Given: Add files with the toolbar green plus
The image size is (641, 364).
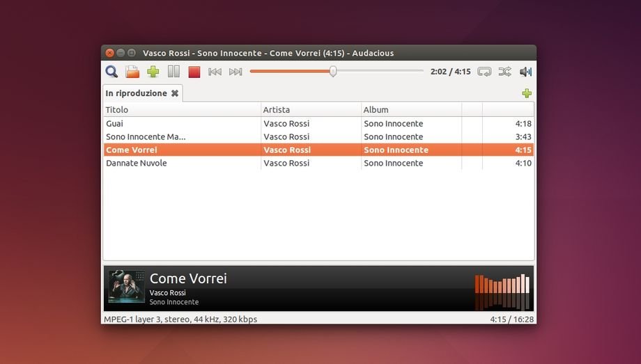Looking at the screenshot, I should tap(153, 72).
